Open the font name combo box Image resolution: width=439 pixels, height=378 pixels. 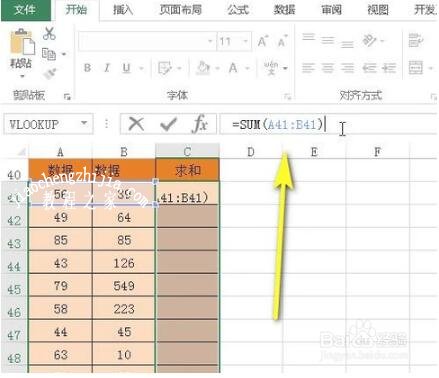click(x=147, y=41)
